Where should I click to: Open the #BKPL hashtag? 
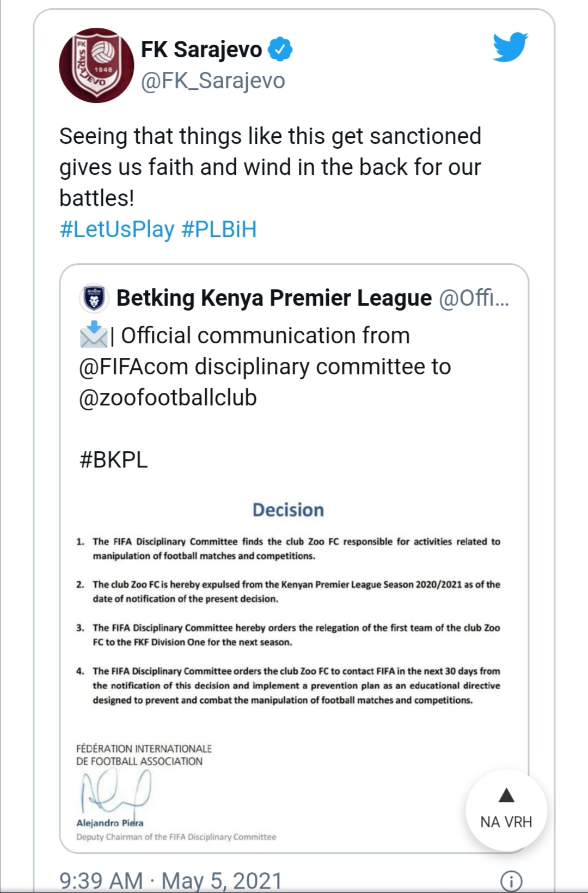tap(114, 460)
